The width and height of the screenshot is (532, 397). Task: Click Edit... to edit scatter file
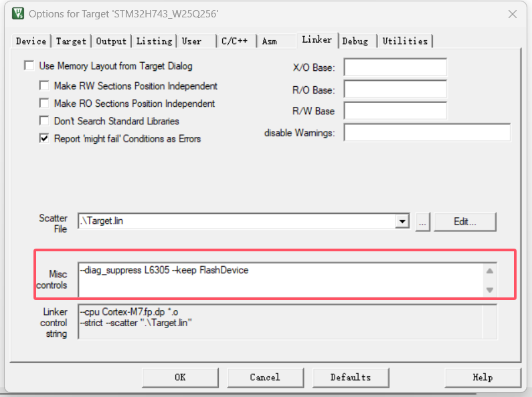465,222
